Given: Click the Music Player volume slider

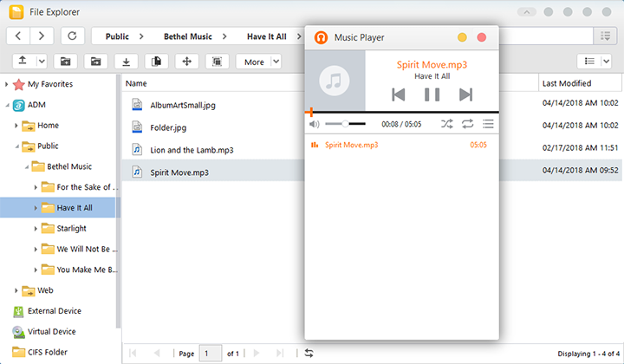Looking at the screenshot, I should point(344,124).
